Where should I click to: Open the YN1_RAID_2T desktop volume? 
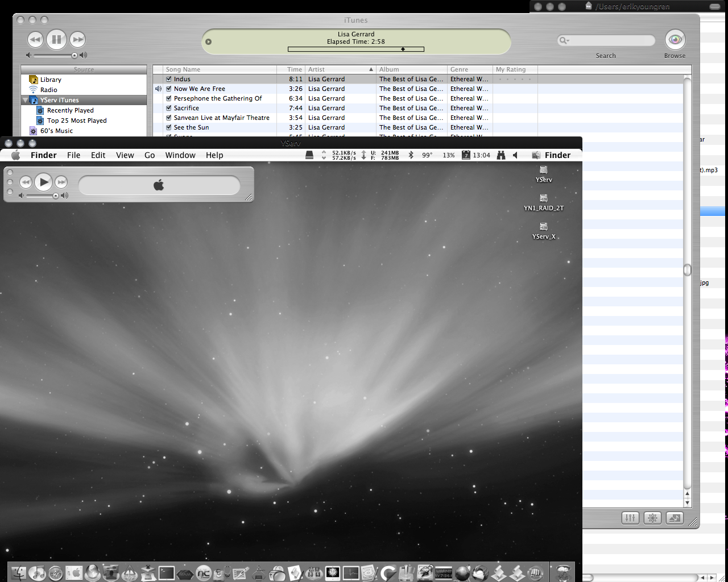(x=544, y=202)
